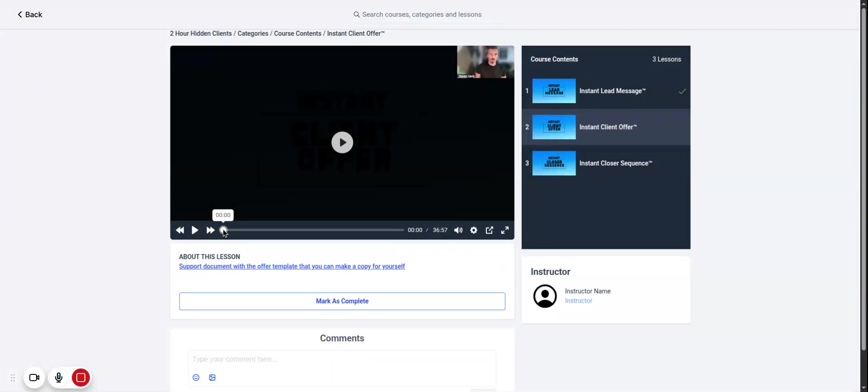Click the ABOUT THIS LESSON heading

(209, 257)
